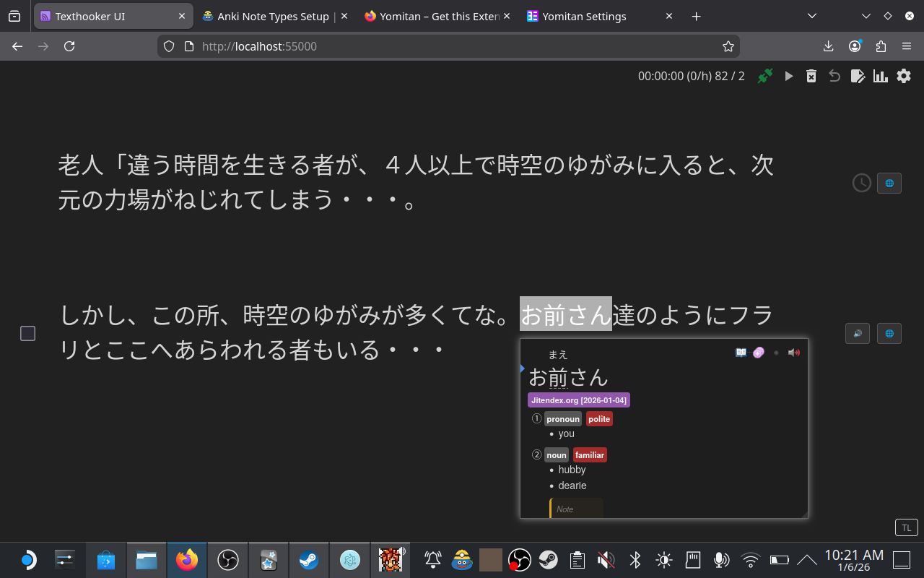Image resolution: width=924 pixels, height=578 pixels.
Task: Open the list-all-tabs dropdown arrow
Action: (x=811, y=16)
